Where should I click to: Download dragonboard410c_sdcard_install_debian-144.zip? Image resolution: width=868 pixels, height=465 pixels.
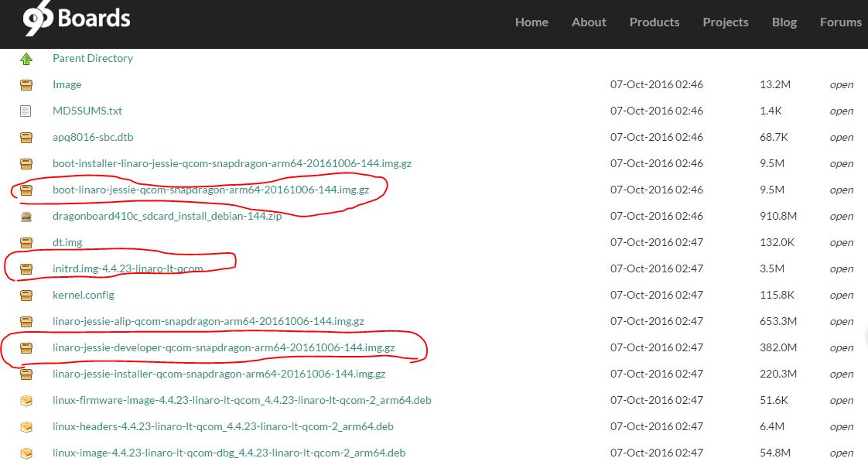pos(167,216)
